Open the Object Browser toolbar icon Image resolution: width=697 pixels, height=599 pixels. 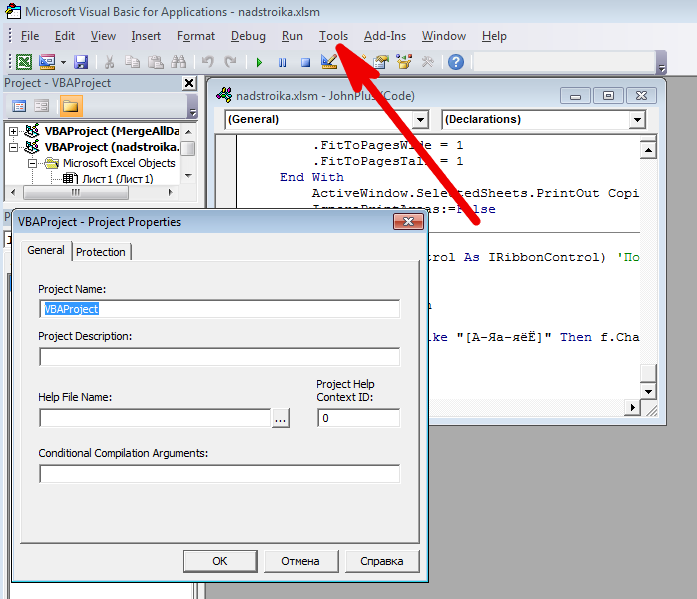click(404, 62)
